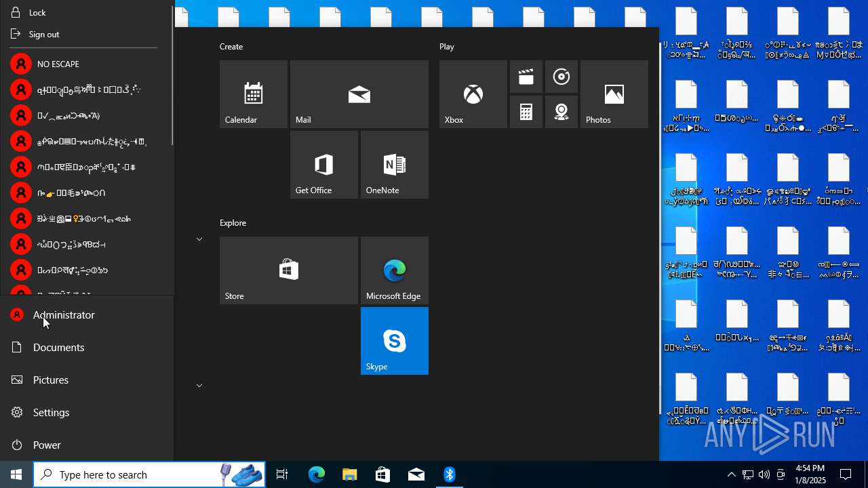Click the Bluetooth taskbar icon
Viewport: 868px width, 488px height.
click(x=450, y=474)
